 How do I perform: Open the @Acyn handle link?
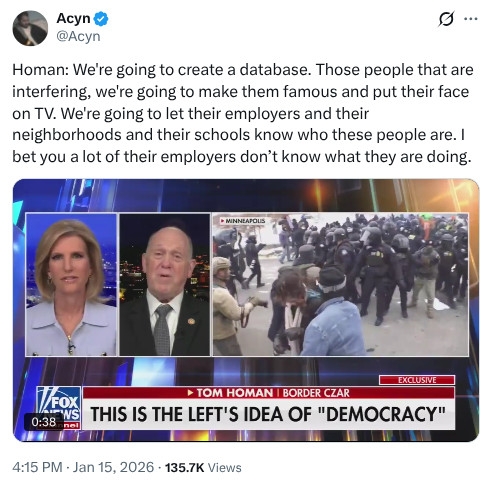(78, 36)
